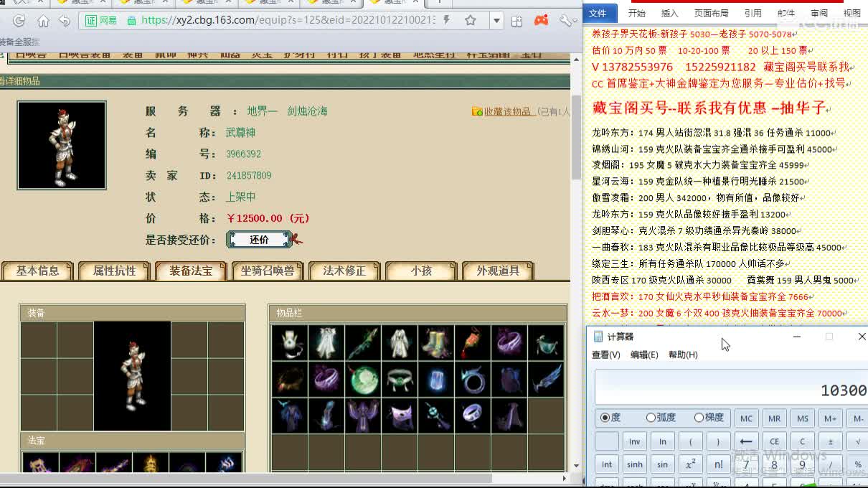Select the jade belt item in second row

[400, 379]
